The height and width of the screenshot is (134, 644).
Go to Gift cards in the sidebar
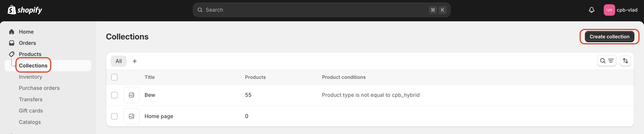31,111
